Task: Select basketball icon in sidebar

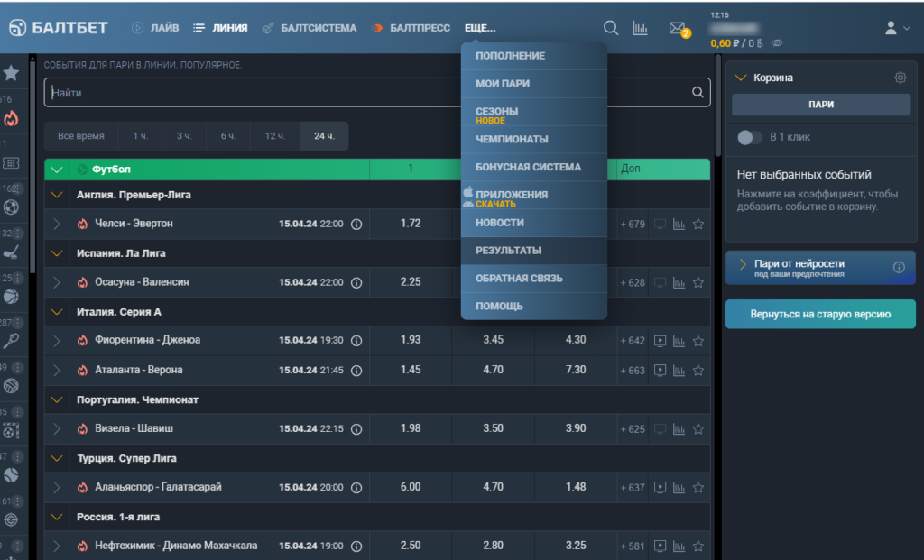Action: (x=11, y=297)
